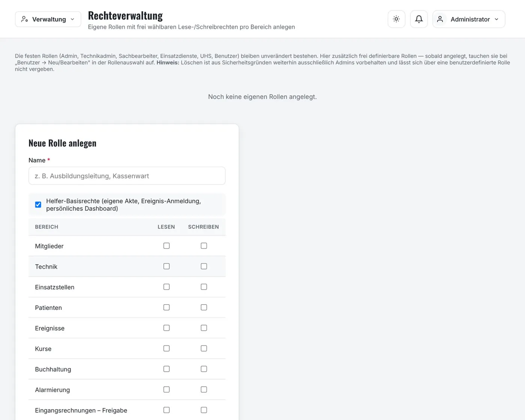The height and width of the screenshot is (420, 525).
Task: Allow Lesen for Patienten
Action: point(166,307)
